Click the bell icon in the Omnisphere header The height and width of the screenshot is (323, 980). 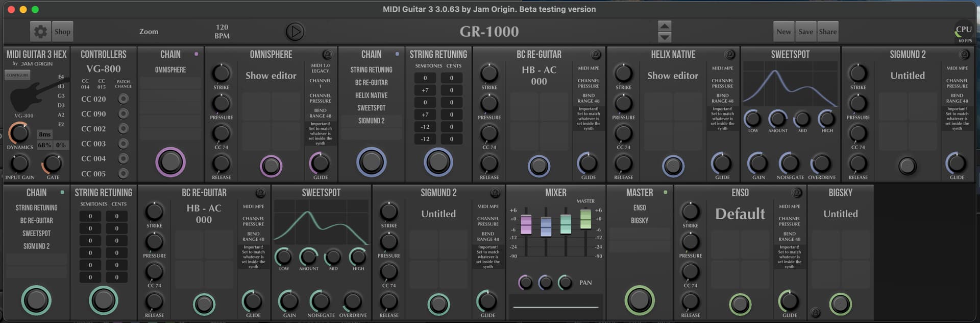[x=327, y=54]
